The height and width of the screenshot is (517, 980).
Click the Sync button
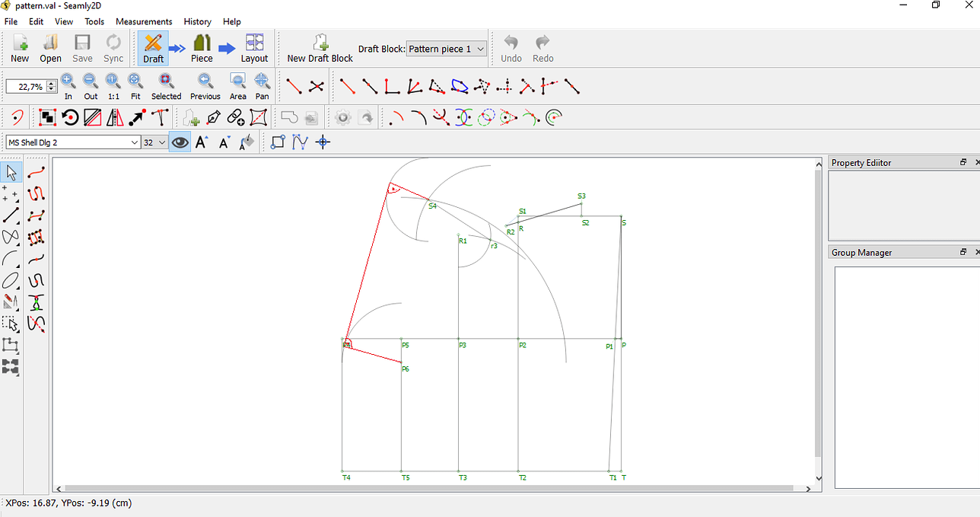113,47
